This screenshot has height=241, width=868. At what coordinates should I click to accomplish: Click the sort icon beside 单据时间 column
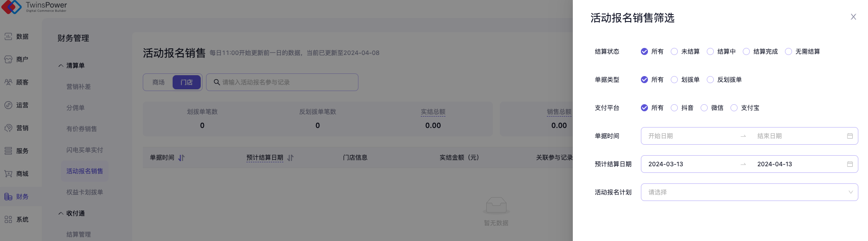(181, 158)
